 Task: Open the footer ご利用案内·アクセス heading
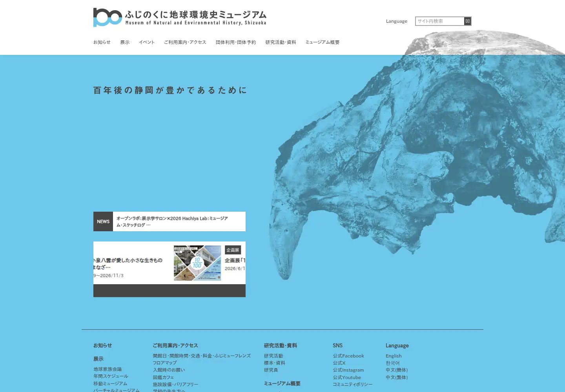tap(175, 345)
